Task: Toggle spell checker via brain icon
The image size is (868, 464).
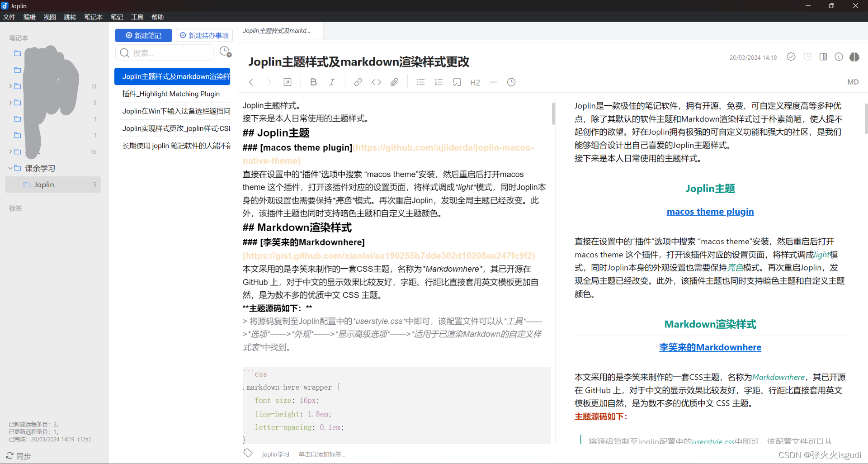Action: coord(854,57)
